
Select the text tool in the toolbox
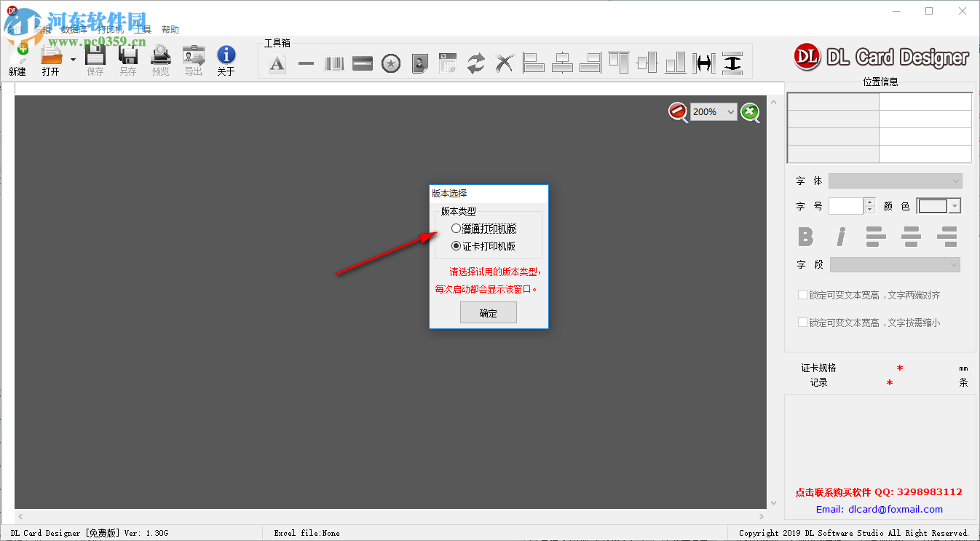tap(277, 63)
